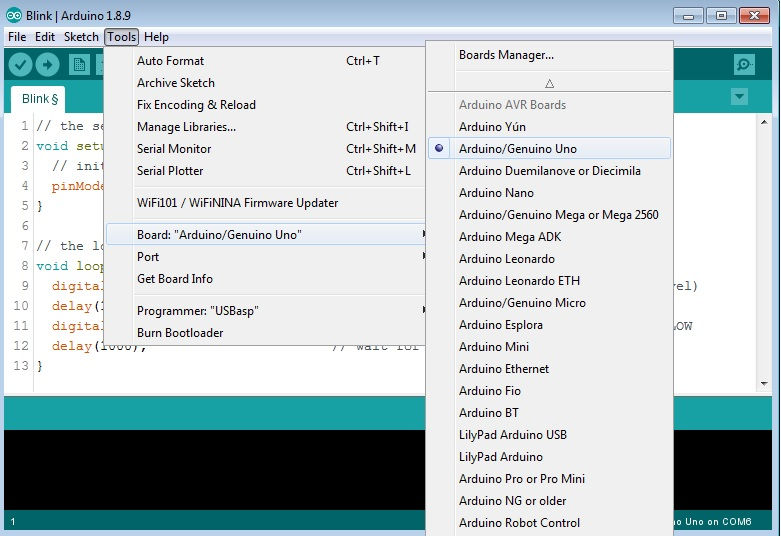This screenshot has height=536, width=781.
Task: Choose Auto Format from Tools menu
Action: click(x=266, y=61)
